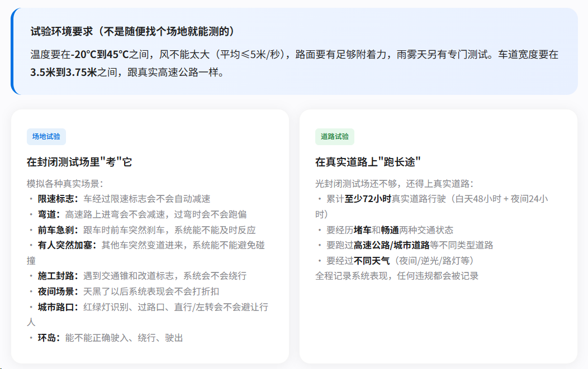Viewport: 588px width, 369px height.
Task: Click the 在封闭测试场里"考"它 heading
Action: tap(79, 162)
